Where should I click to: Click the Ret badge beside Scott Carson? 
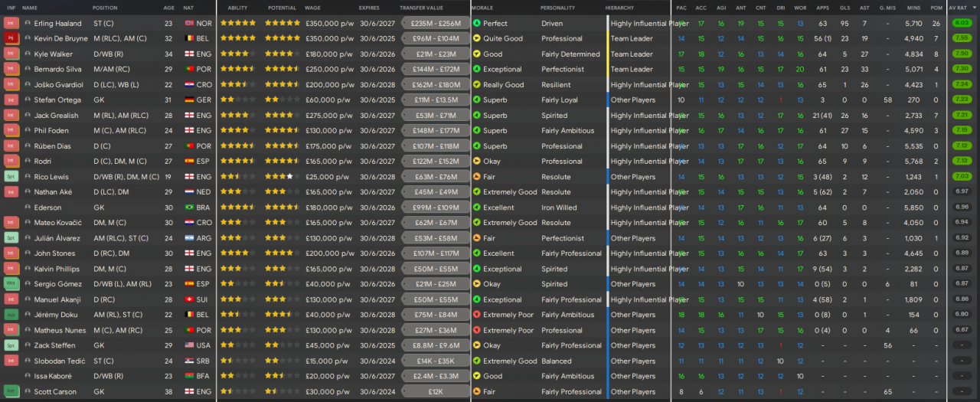[x=11, y=391]
